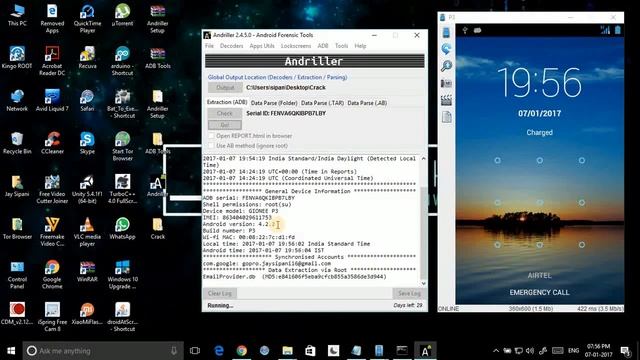
Task: Select the This PC desktop icon
Action: point(17,15)
